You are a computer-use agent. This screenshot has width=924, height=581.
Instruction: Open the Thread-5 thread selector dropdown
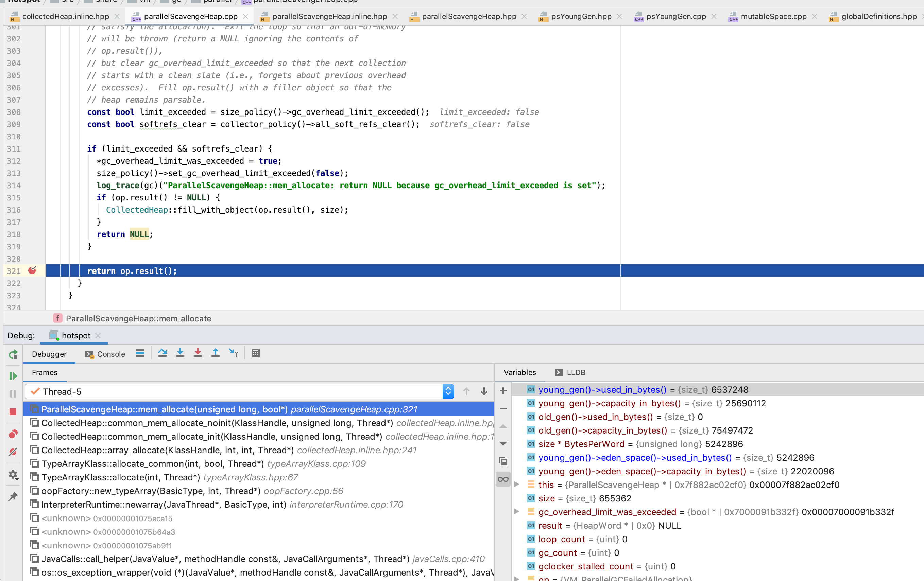pyautogui.click(x=448, y=391)
